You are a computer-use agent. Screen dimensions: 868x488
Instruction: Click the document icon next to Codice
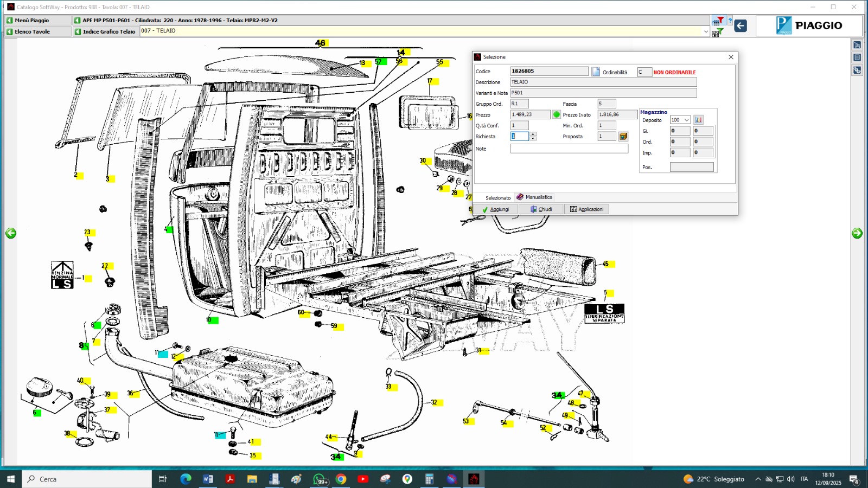tap(596, 72)
